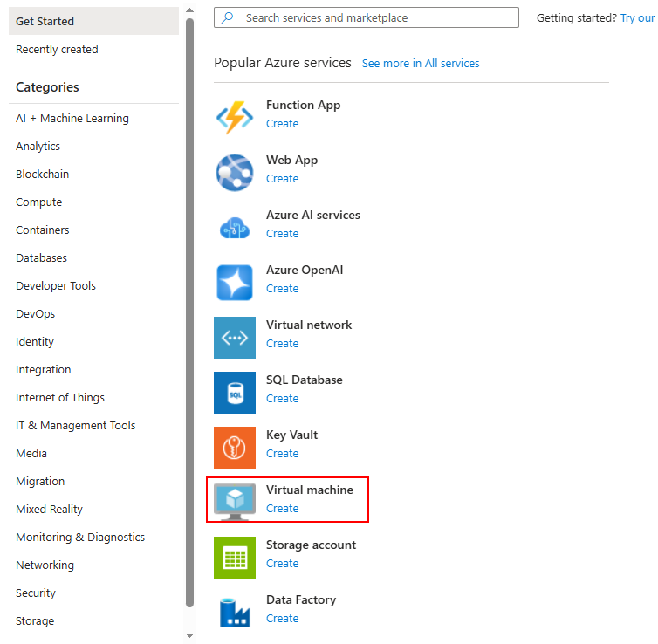Viewport: 658px width, 644px height.
Task: Click the Virtual machine monitor icon
Action: click(235, 502)
